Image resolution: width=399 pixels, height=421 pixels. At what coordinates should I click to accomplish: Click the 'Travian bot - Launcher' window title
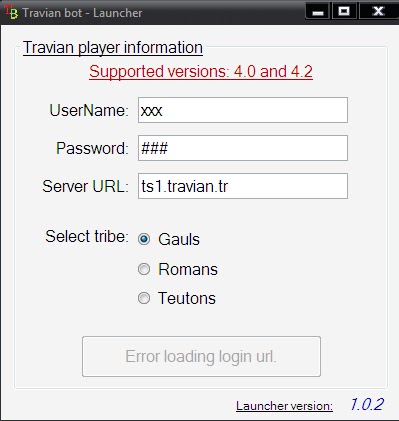[x=82, y=13]
